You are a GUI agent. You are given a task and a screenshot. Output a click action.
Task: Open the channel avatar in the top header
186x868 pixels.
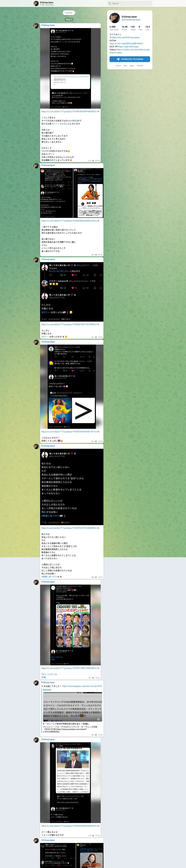[x=36, y=3]
